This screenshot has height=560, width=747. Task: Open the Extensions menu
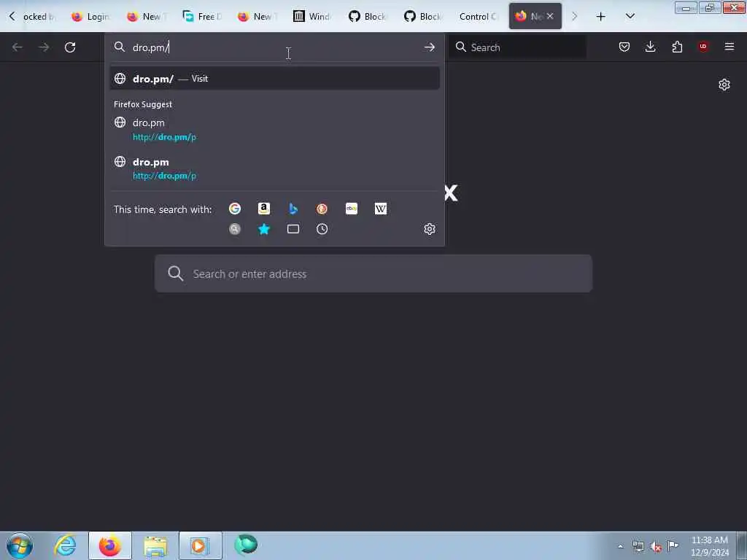pyautogui.click(x=677, y=47)
